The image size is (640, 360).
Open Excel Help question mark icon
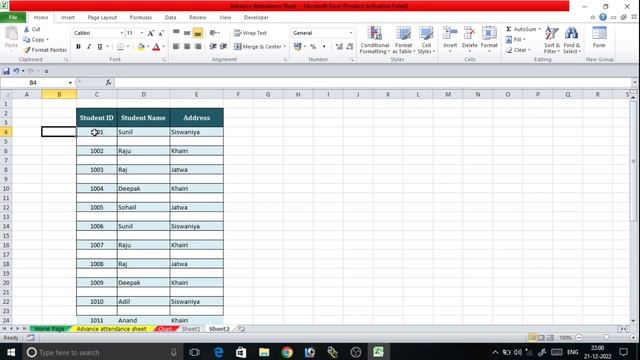(x=603, y=17)
